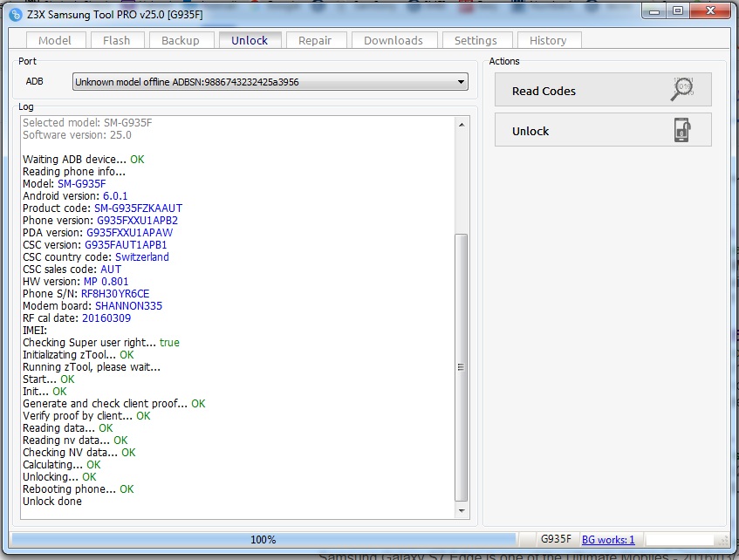
Task: Click the G935F status bar entry
Action: pyautogui.click(x=556, y=539)
